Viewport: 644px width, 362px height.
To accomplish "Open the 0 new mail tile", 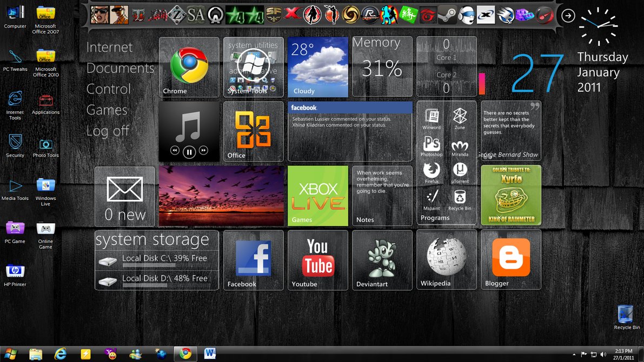I will tap(125, 196).
